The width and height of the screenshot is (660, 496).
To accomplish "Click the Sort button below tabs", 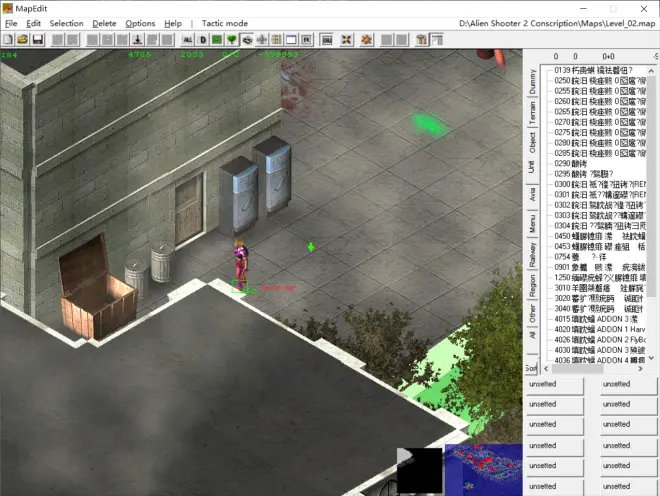I will [x=531, y=368].
